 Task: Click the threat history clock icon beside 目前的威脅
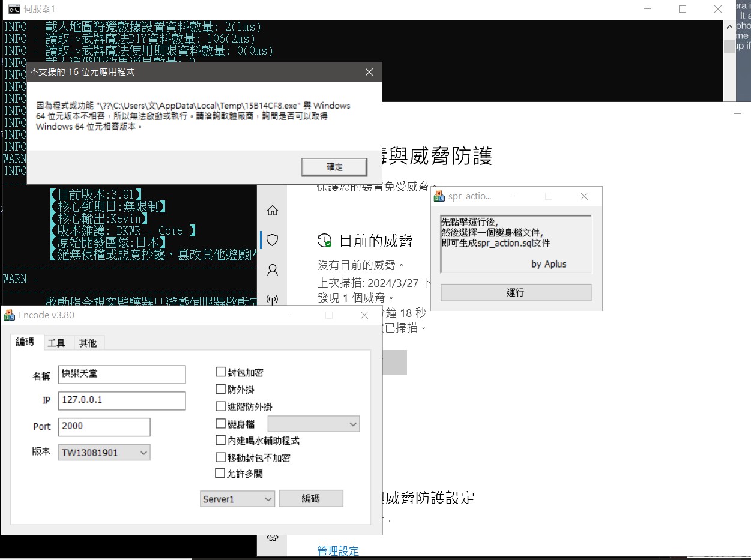click(325, 241)
